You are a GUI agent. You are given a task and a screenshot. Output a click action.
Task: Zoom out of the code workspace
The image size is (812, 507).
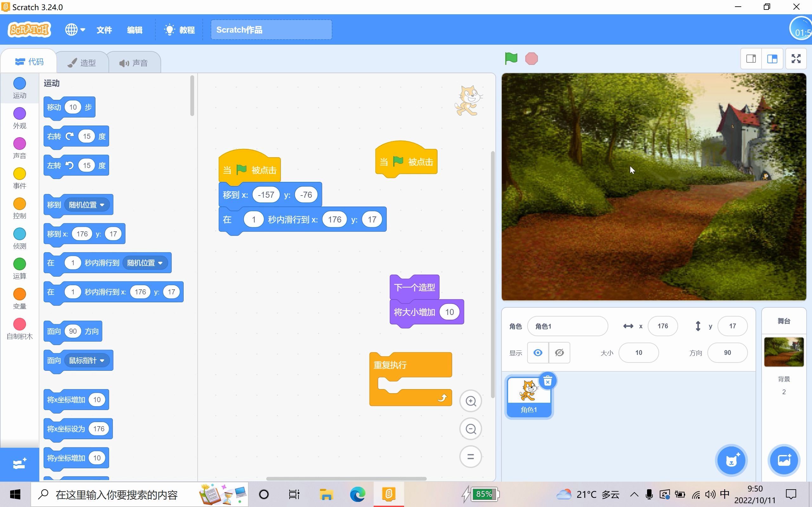471,429
